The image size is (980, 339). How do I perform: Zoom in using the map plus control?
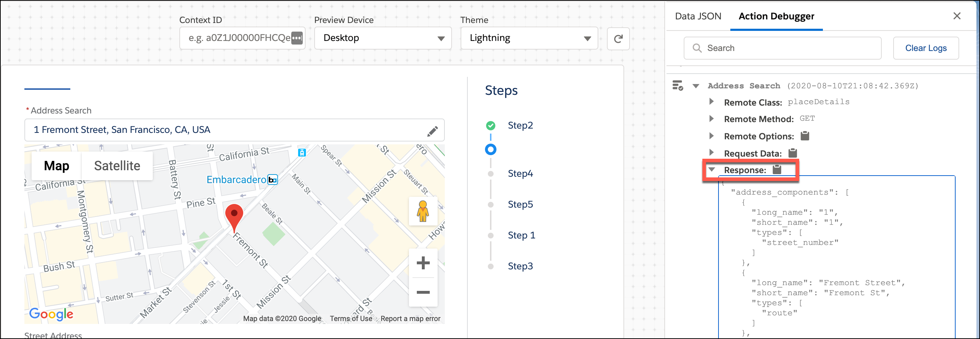pos(423,263)
